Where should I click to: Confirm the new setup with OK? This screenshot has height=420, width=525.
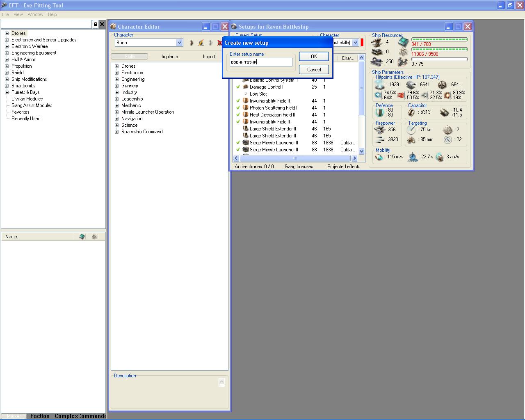(314, 57)
